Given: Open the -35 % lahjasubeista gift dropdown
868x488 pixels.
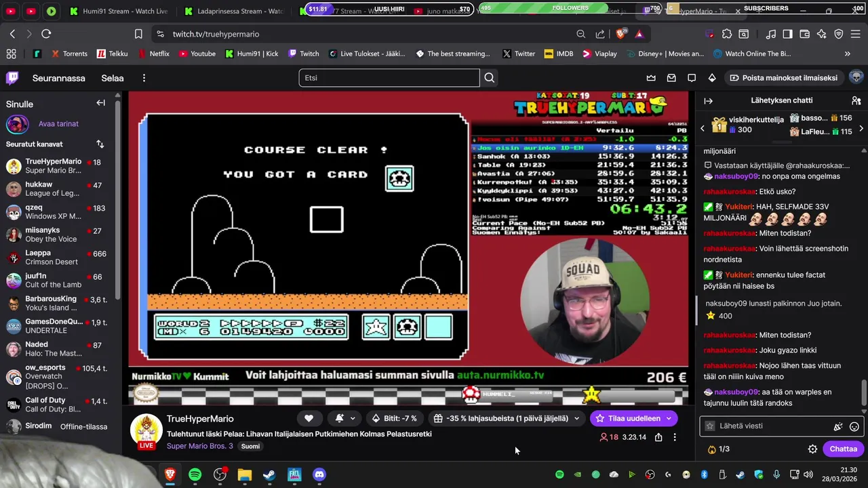Looking at the screenshot, I should coord(507,418).
